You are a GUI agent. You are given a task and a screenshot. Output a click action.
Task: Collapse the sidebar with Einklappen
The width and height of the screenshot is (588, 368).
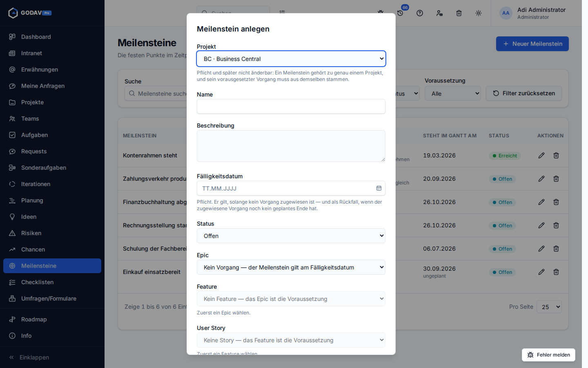(x=52, y=357)
